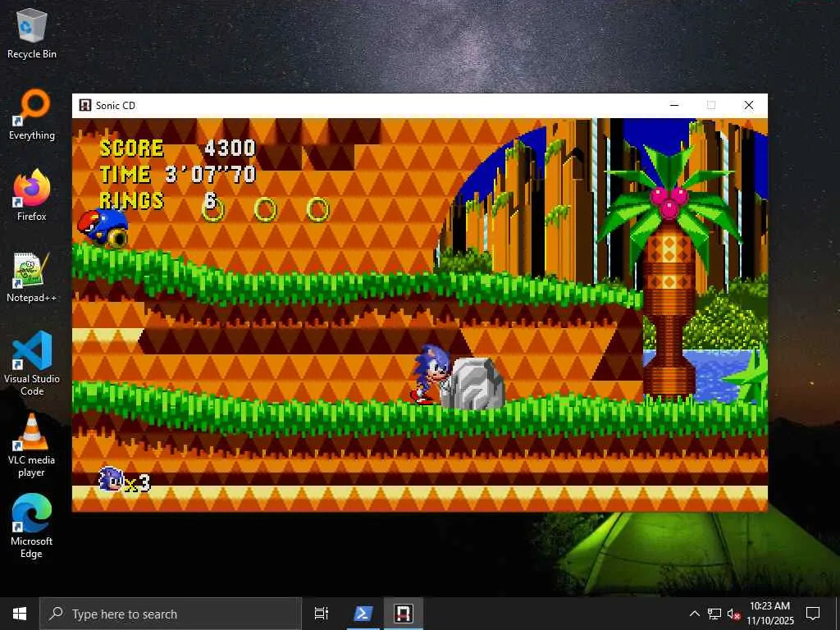Select the Sonic CD taskbar button
Image resolution: width=840 pixels, height=630 pixels.
tap(404, 614)
